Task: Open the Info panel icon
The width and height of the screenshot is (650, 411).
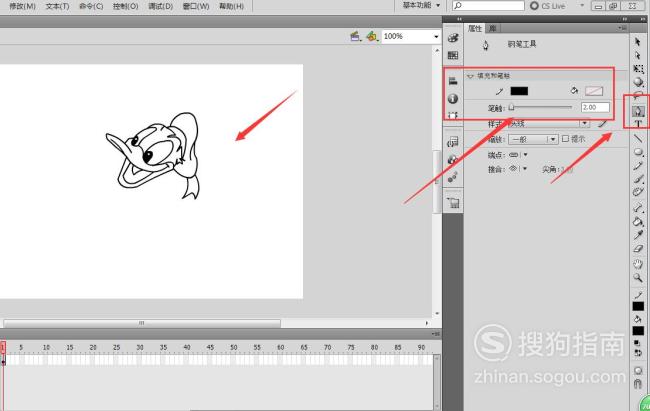Action: pyautogui.click(x=453, y=99)
